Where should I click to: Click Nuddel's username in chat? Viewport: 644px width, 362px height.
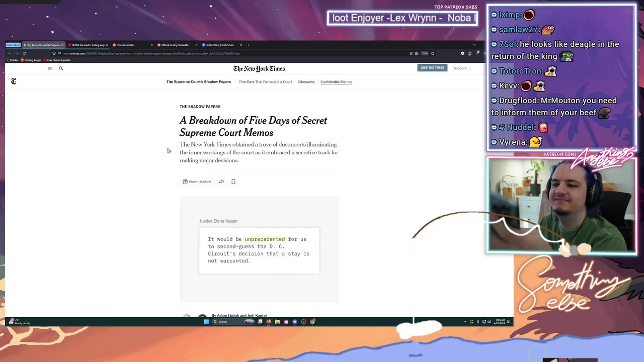520,127
